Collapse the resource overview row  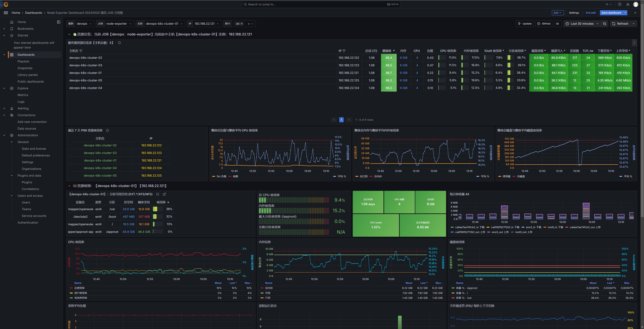[x=69, y=34]
